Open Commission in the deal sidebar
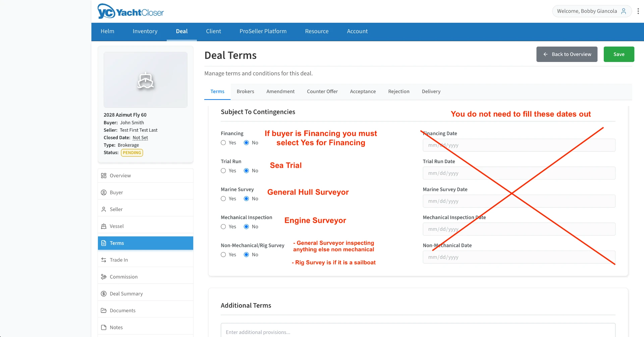Image resolution: width=644 pixels, height=337 pixels. [146, 277]
